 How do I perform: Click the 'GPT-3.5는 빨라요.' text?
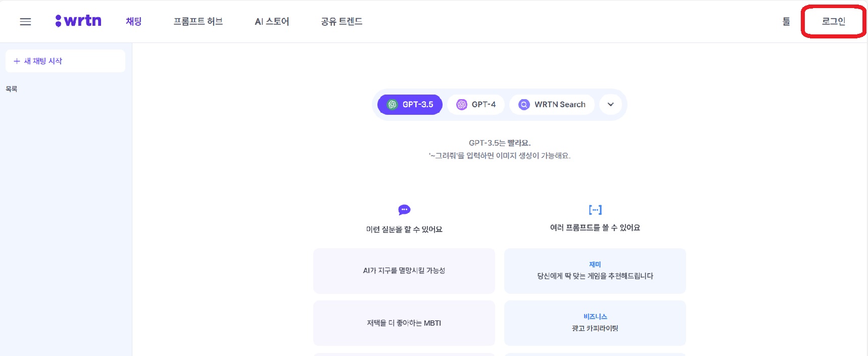coord(500,143)
